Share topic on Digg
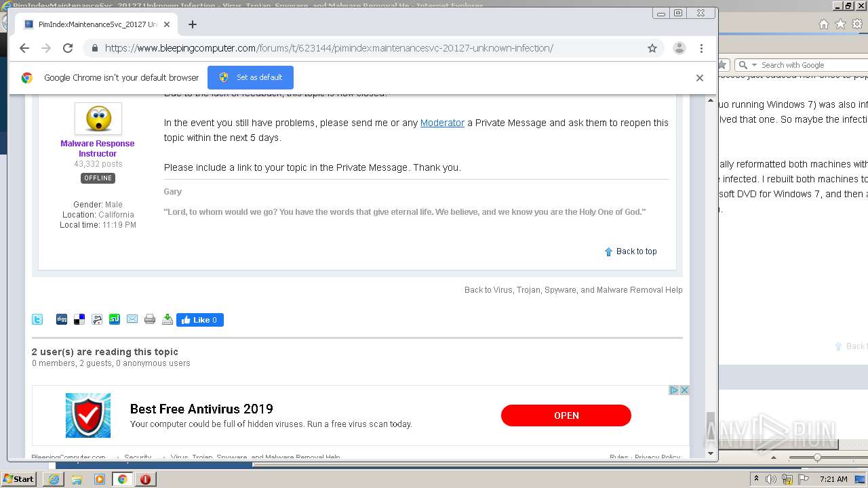Screen dimensions: 868x488 [62, 319]
